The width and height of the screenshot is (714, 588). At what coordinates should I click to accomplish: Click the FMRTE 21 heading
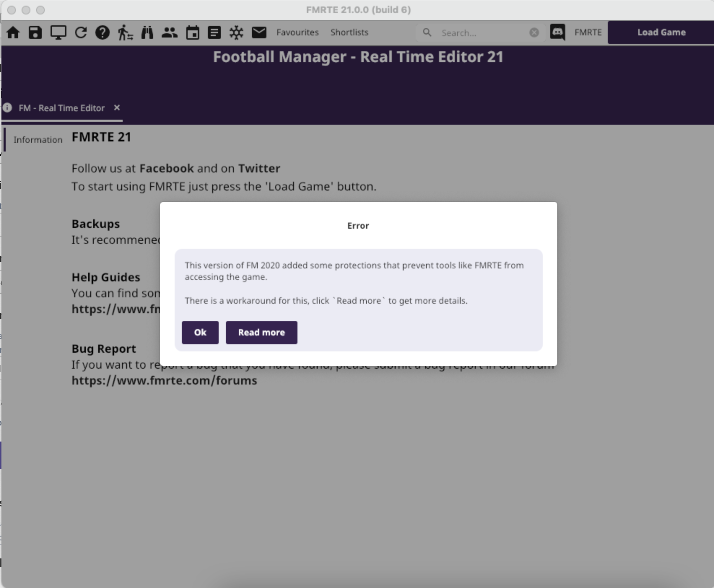tap(101, 137)
